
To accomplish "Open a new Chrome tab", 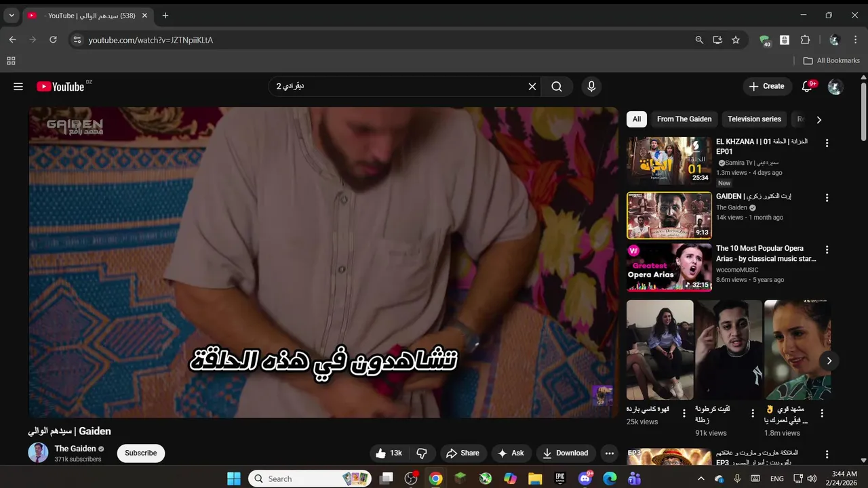I will pos(165,16).
